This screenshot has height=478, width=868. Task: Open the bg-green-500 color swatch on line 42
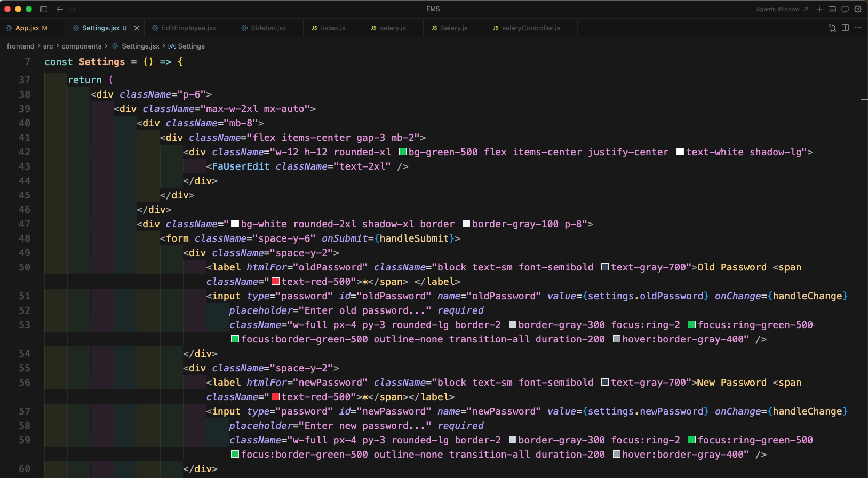point(403,152)
